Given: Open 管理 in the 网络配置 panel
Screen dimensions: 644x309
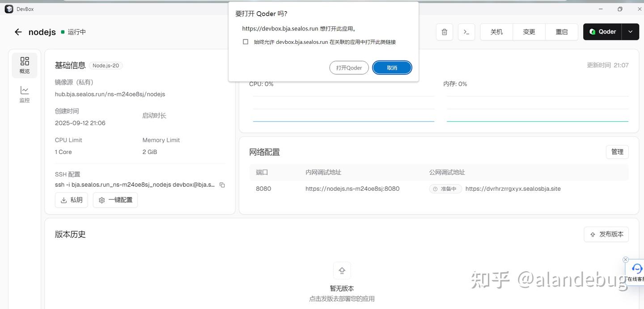Looking at the screenshot, I should tap(617, 152).
